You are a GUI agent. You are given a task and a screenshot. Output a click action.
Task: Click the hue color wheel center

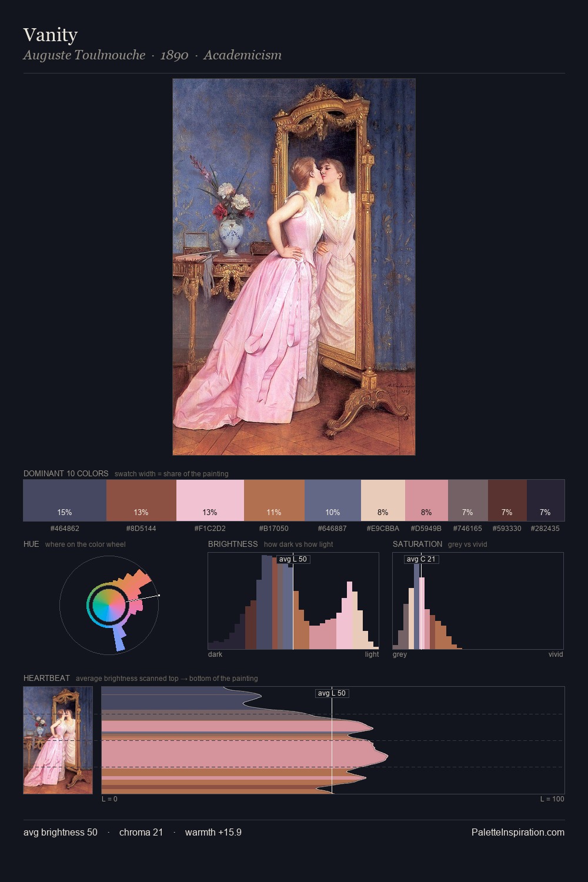click(x=109, y=604)
